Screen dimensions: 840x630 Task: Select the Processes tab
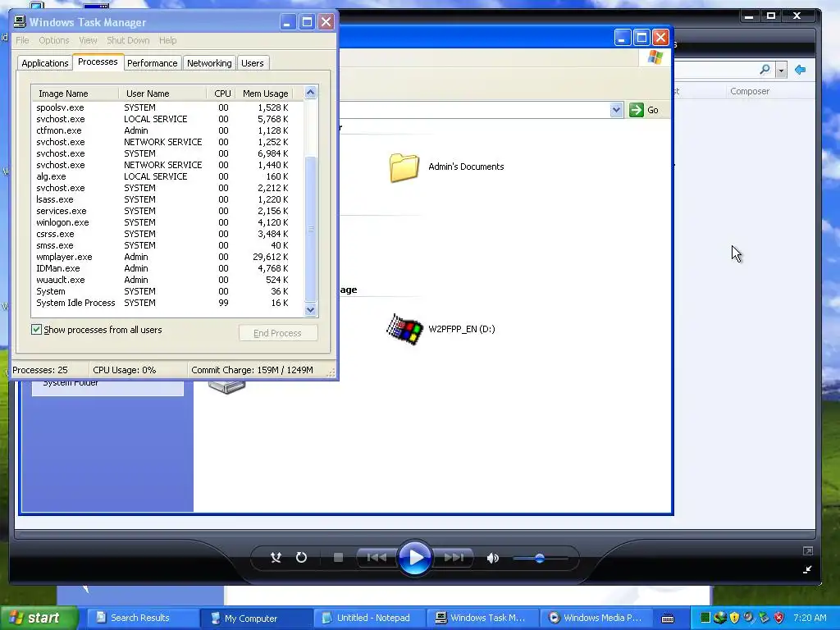(98, 62)
